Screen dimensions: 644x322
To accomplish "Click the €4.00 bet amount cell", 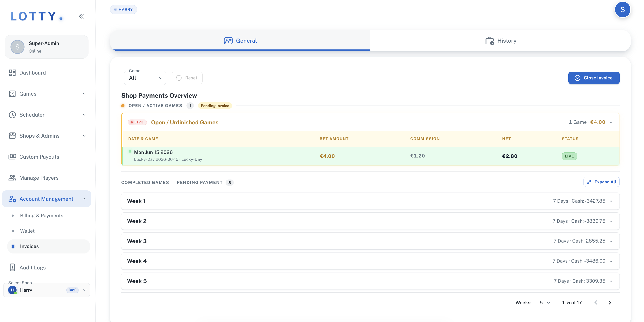I will [327, 156].
